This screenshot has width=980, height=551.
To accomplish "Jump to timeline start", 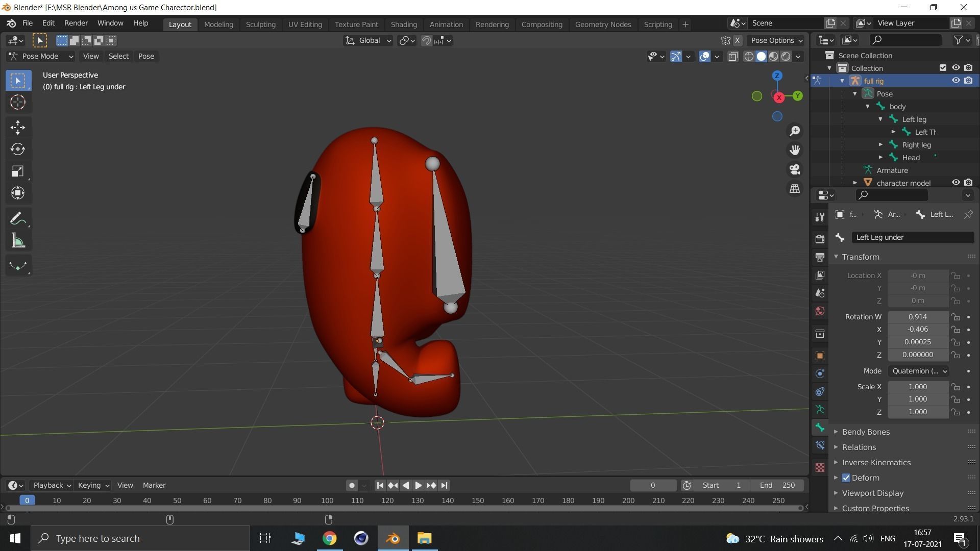I will [380, 486].
